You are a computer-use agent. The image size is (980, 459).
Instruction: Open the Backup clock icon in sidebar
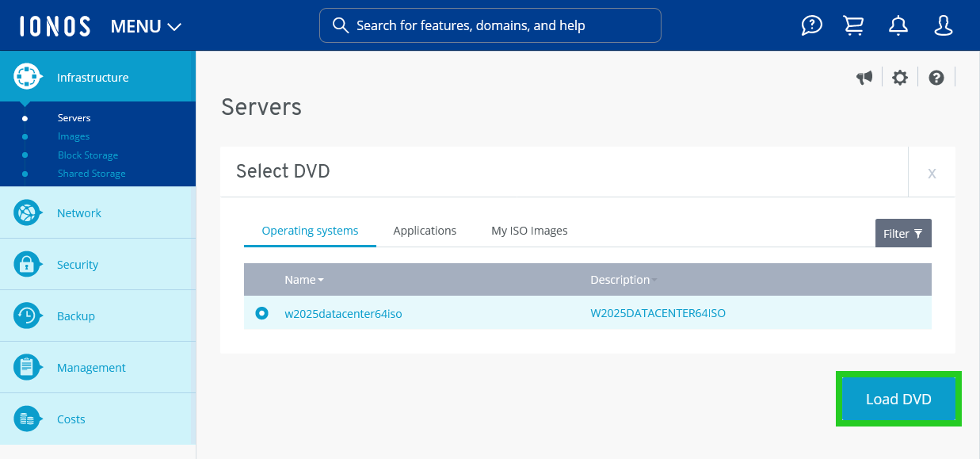[x=28, y=316]
